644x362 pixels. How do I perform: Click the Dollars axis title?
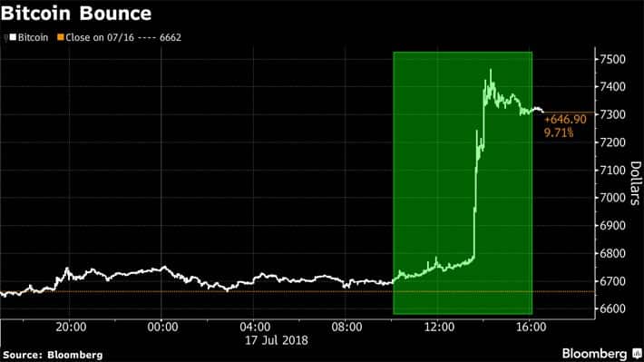pos(635,183)
